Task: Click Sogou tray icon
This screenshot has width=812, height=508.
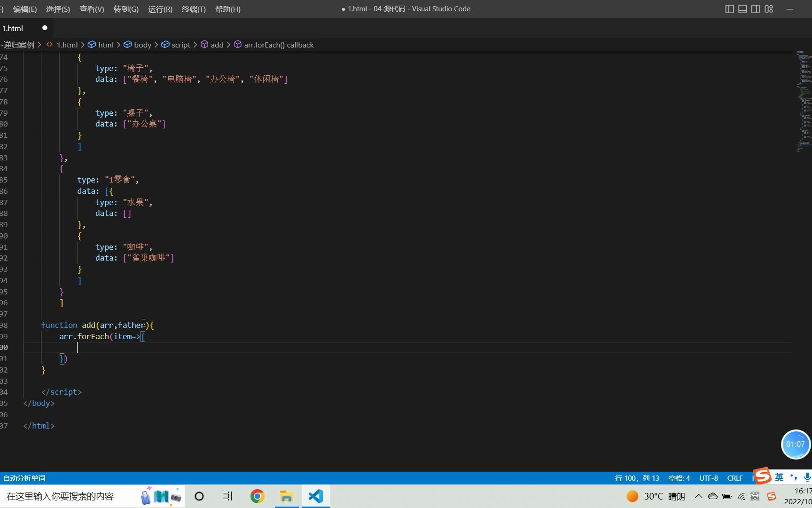Action: pos(771,496)
